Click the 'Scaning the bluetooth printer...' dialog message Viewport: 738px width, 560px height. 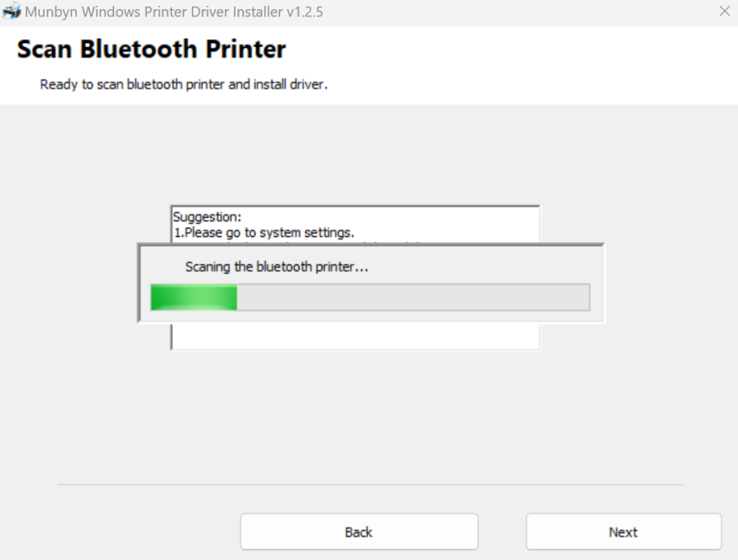[x=277, y=266]
